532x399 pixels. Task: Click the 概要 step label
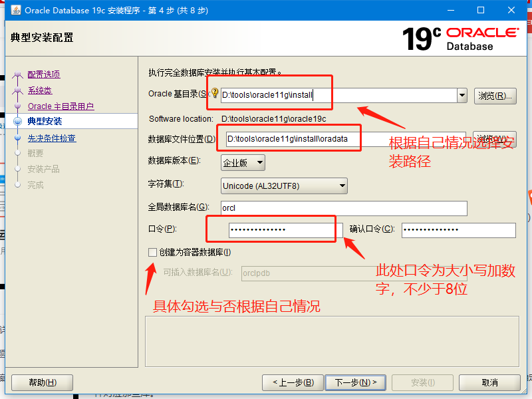pos(36,153)
